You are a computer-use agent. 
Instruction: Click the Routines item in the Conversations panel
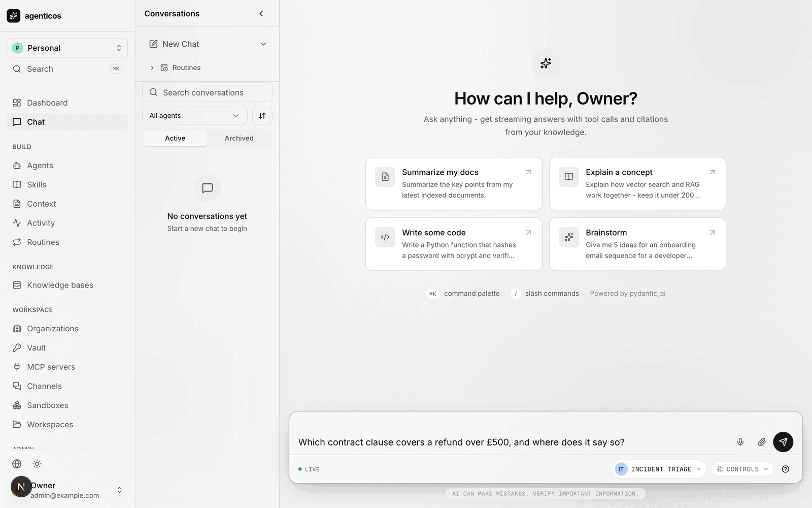(186, 68)
